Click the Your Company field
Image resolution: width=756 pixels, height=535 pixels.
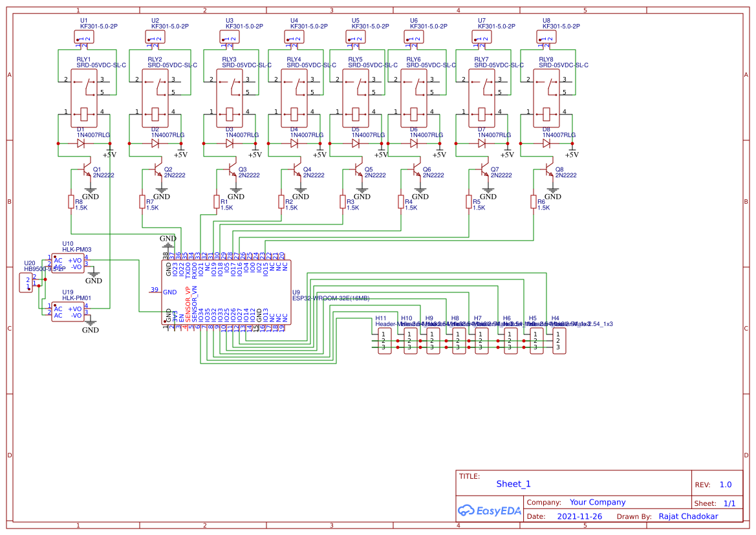[x=598, y=502]
